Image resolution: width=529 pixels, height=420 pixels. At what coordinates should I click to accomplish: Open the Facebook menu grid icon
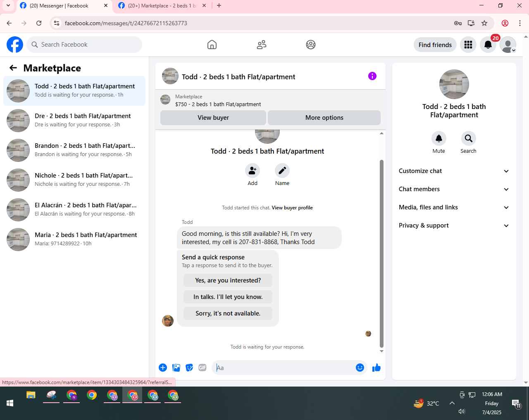468,45
